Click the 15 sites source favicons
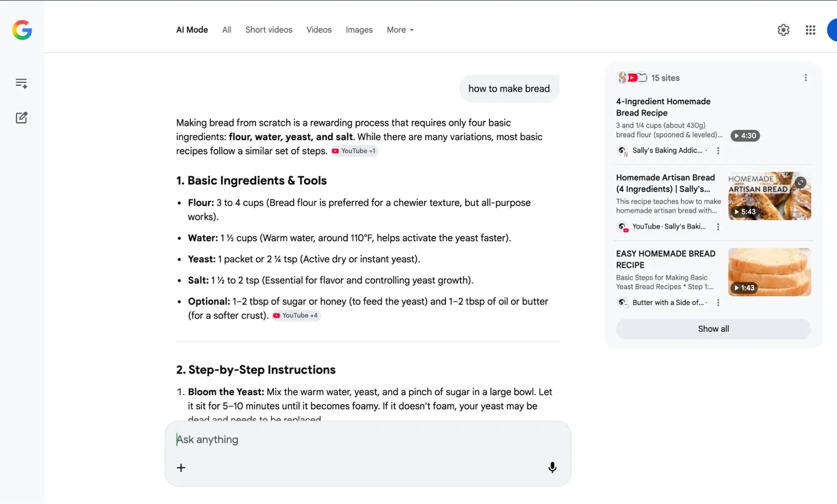 pos(632,78)
